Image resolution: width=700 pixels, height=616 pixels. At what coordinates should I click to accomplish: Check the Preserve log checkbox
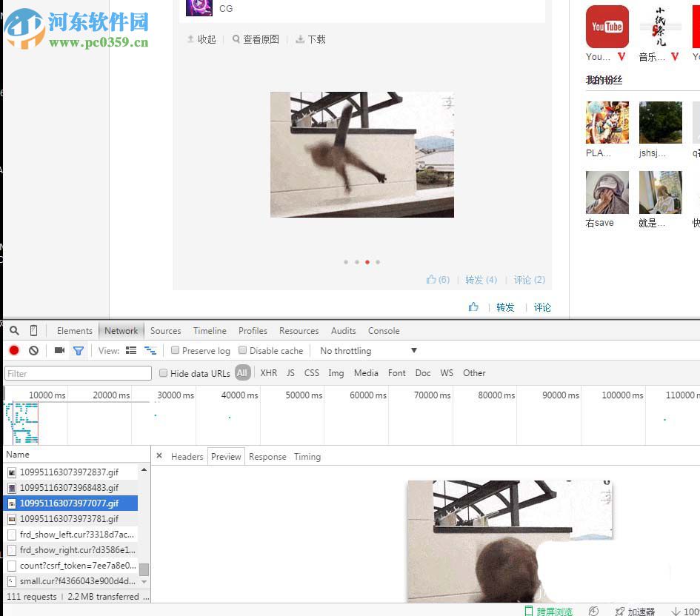coord(175,350)
